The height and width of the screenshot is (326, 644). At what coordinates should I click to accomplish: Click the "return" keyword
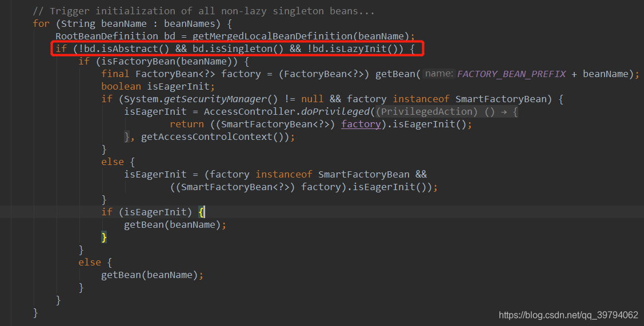pos(187,124)
